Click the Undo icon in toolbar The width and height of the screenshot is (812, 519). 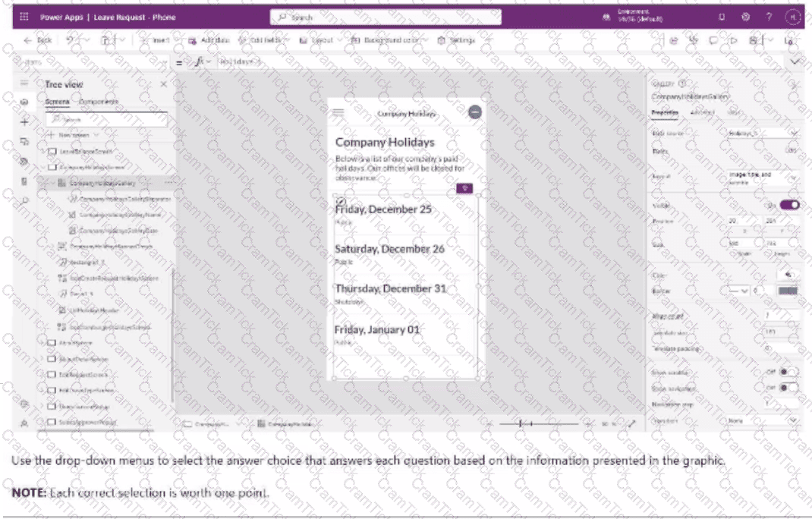click(x=71, y=40)
